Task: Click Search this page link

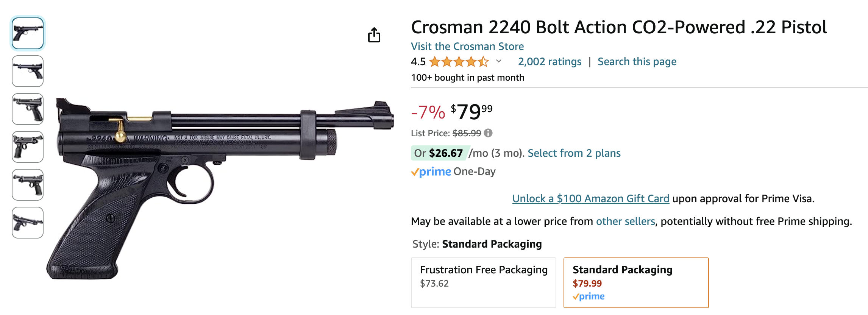Action: coord(637,61)
